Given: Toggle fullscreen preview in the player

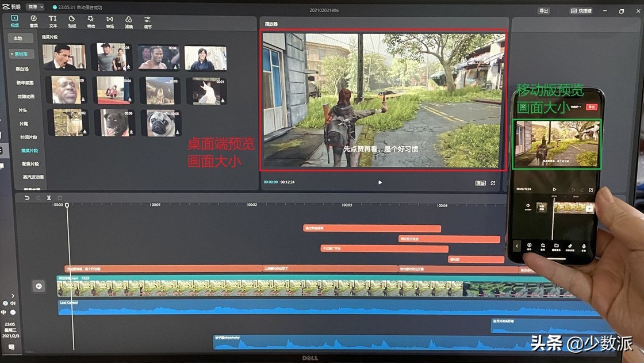Looking at the screenshot, I should (x=493, y=182).
